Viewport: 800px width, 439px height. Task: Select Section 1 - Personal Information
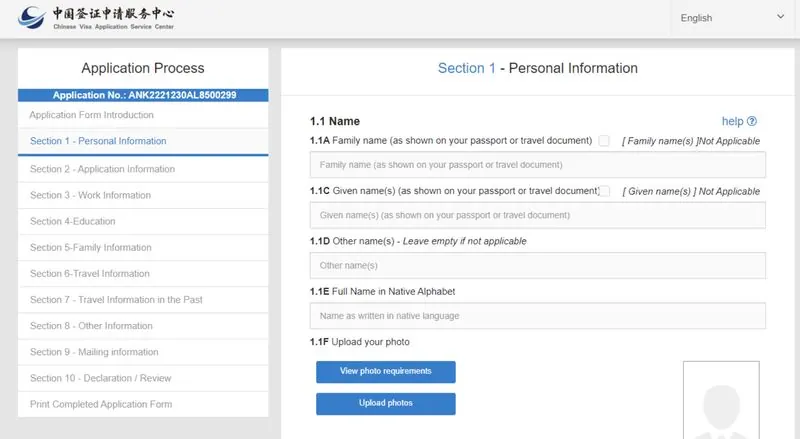(98, 141)
